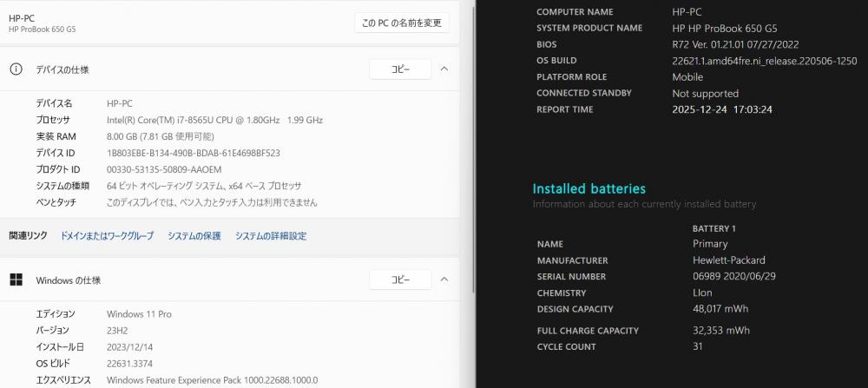The width and height of the screenshot is (868, 388).
Task: Select the OS build 22631.3374 value
Action: 129,364
